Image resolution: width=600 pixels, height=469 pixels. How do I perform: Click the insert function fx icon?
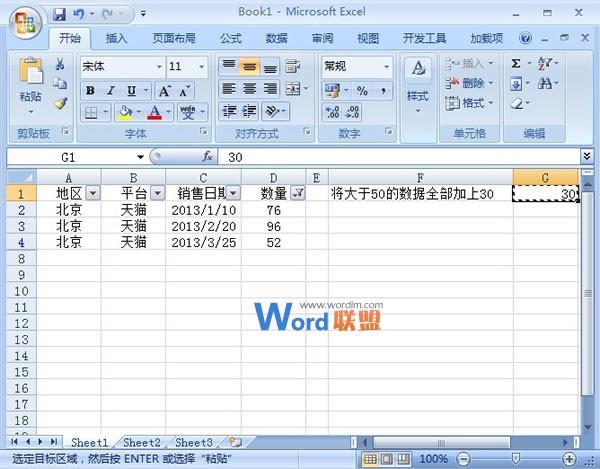pyautogui.click(x=208, y=157)
